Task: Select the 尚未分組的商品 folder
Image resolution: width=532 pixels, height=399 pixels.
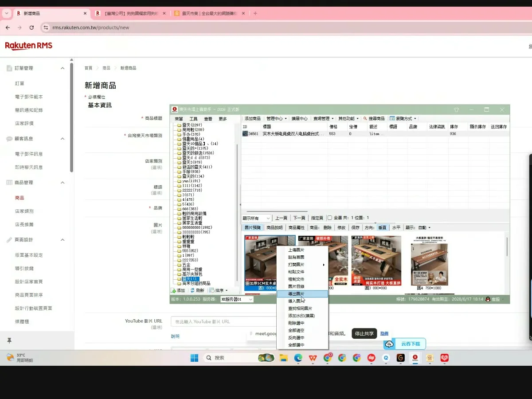Action: point(196,283)
